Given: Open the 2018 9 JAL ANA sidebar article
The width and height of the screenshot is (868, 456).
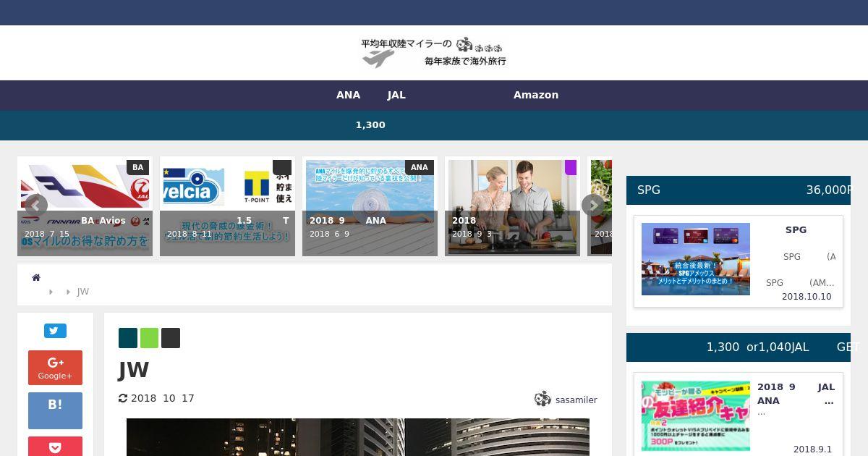Looking at the screenshot, I should [x=796, y=394].
